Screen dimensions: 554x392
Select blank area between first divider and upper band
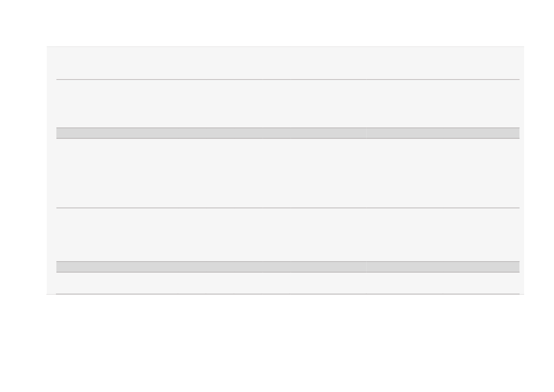pyautogui.click(x=288, y=103)
